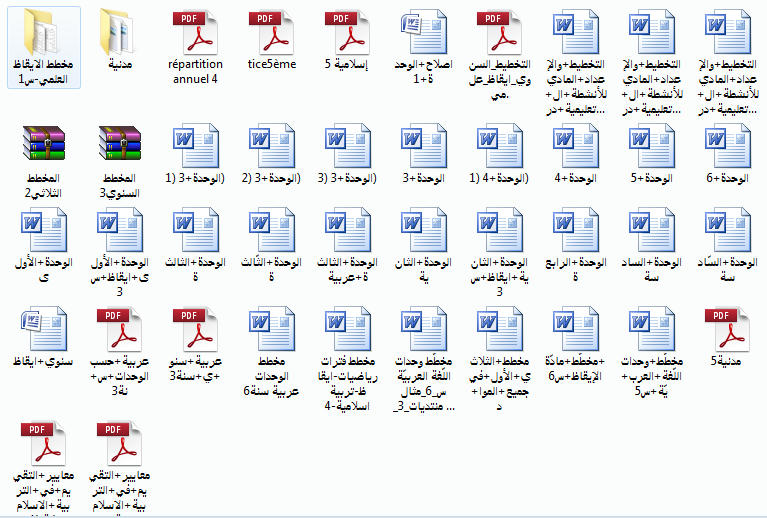Viewport: 767px width, 518px height.
Task: Select the Word document الوحدة+الأولى+ايقاظ+س3
Action: pyautogui.click(x=118, y=230)
